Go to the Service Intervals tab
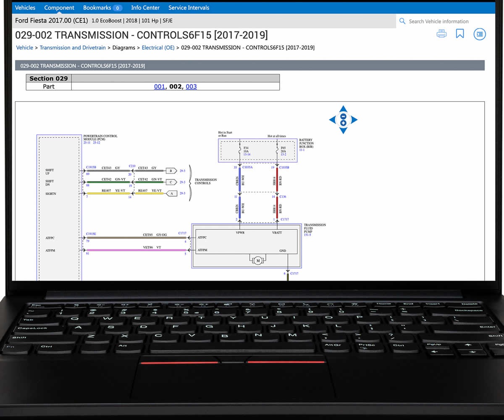The image size is (504, 420). click(189, 8)
